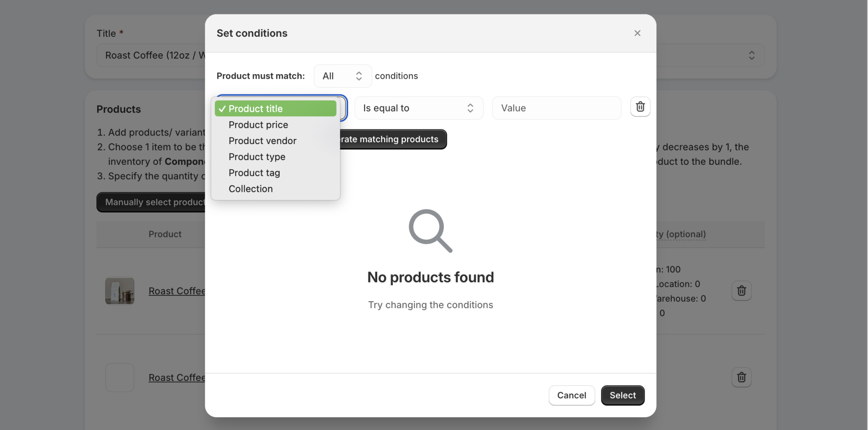The image size is (868, 430).
Task: Choose Product tag option
Action: point(275,173)
